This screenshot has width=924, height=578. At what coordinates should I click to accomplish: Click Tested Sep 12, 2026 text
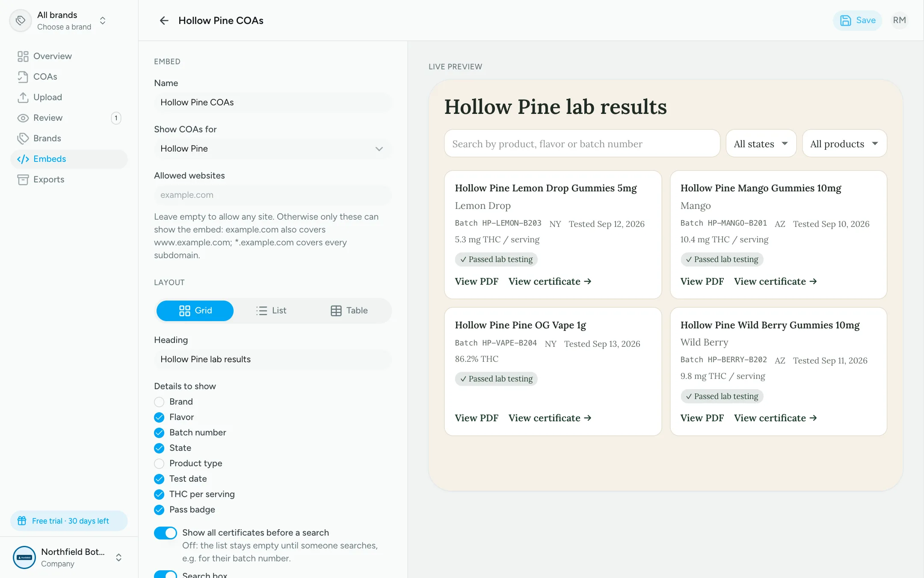click(x=606, y=224)
